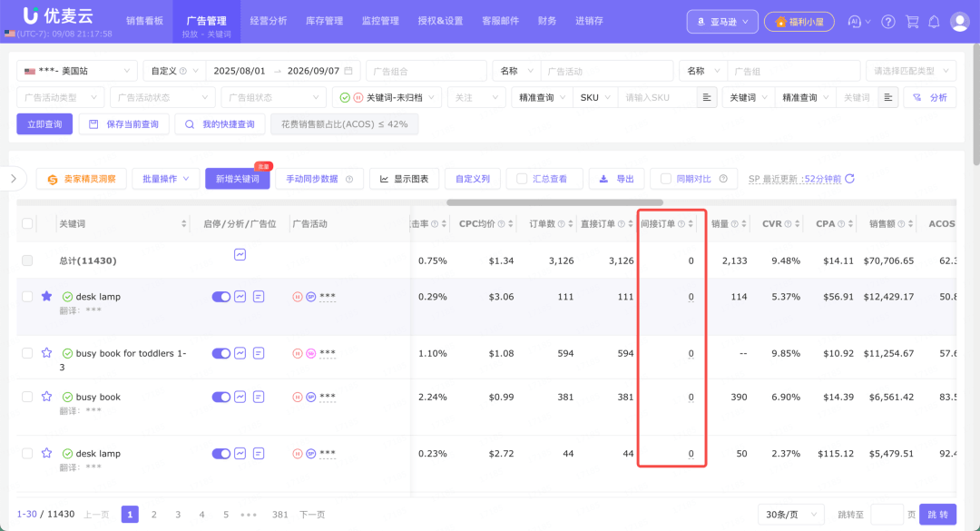This screenshot has width=980, height=531.
Task: Open analysis chart for busy book row
Action: tap(240, 398)
